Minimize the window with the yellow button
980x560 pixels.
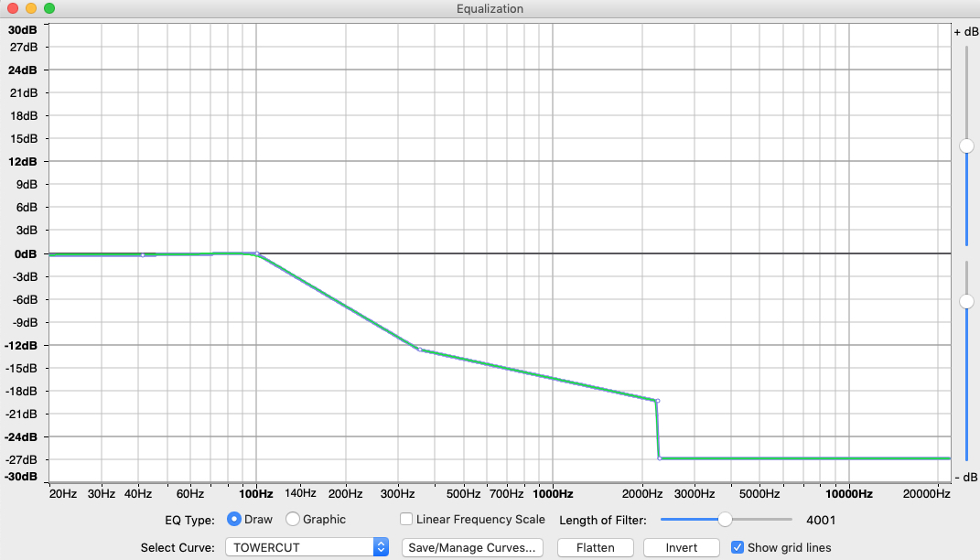pos(30,8)
